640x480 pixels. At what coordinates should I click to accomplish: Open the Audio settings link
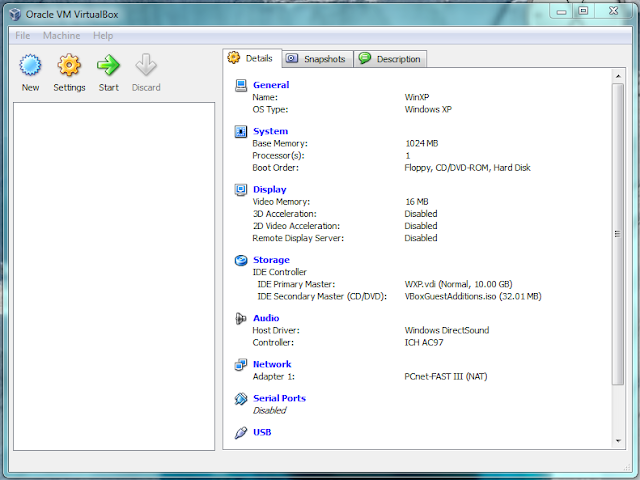266,318
